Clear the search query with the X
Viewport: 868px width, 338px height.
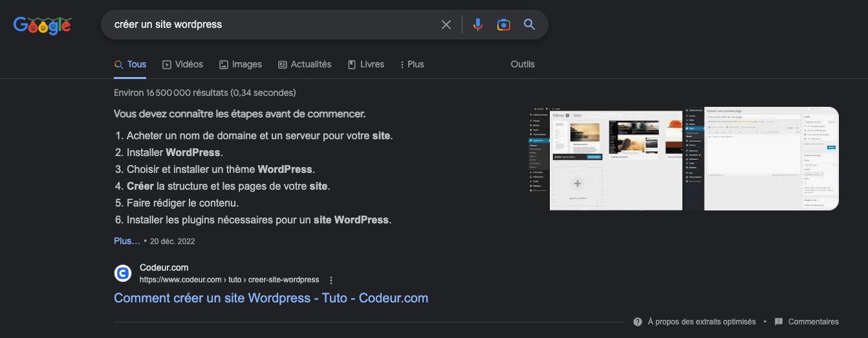446,25
